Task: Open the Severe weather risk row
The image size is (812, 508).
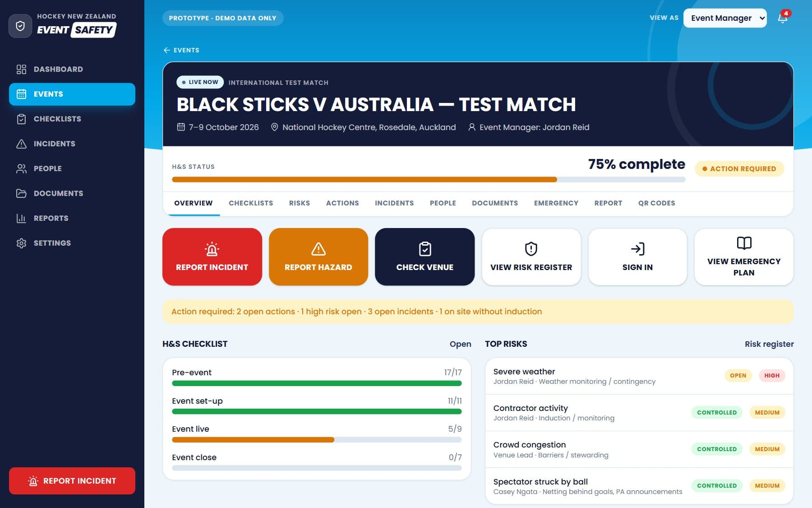Action: tap(639, 376)
